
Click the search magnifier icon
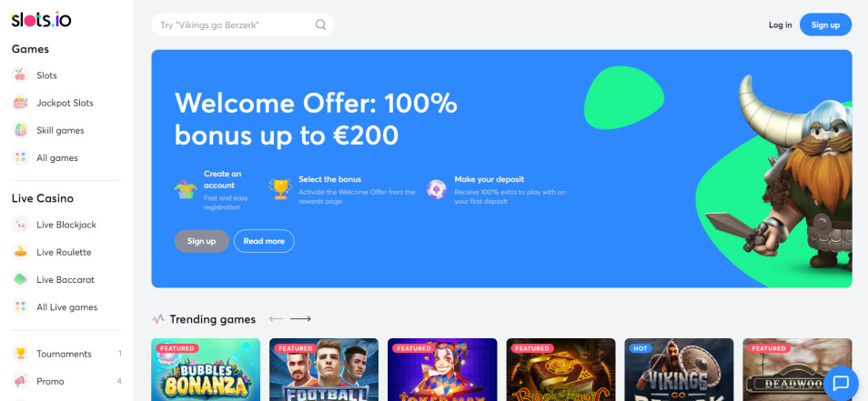tap(320, 25)
